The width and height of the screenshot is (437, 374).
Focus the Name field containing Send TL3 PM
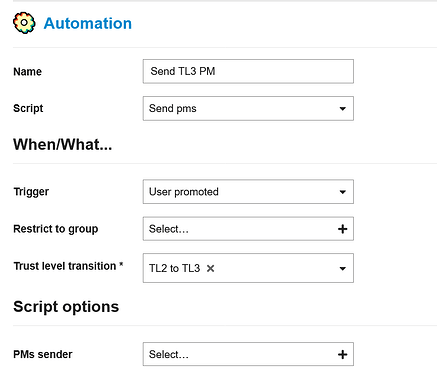248,71
